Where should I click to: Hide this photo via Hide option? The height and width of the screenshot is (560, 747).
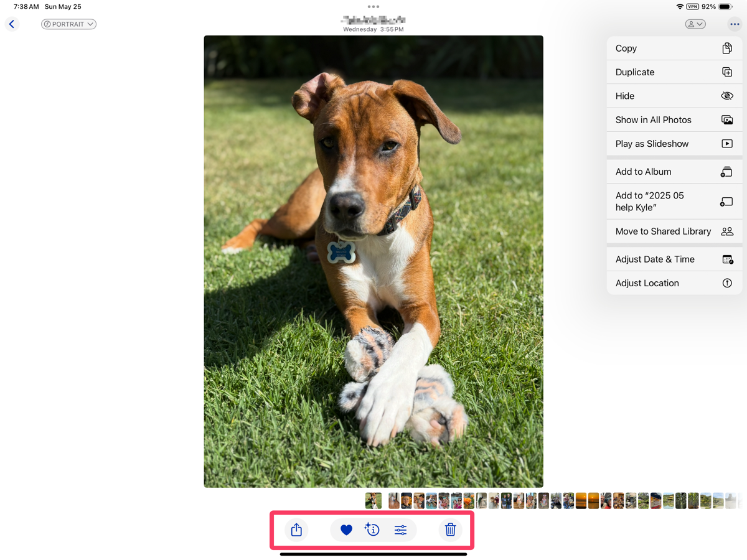pyautogui.click(x=674, y=96)
